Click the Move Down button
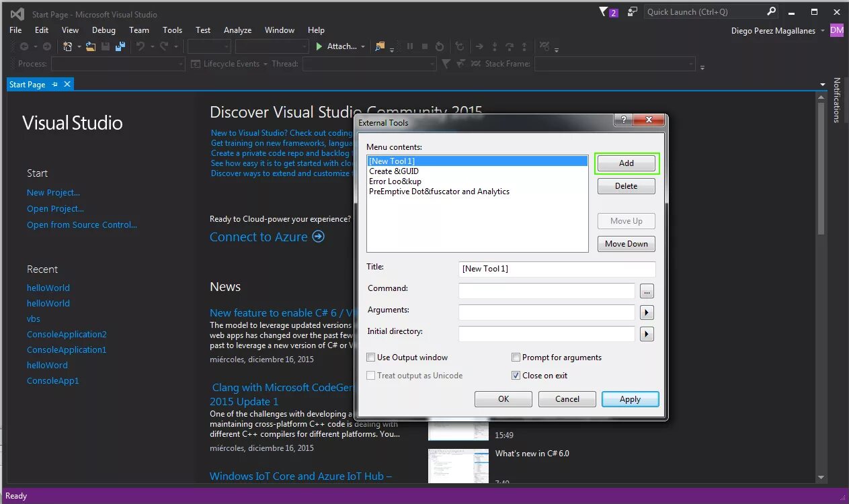The width and height of the screenshot is (849, 504). [x=626, y=244]
